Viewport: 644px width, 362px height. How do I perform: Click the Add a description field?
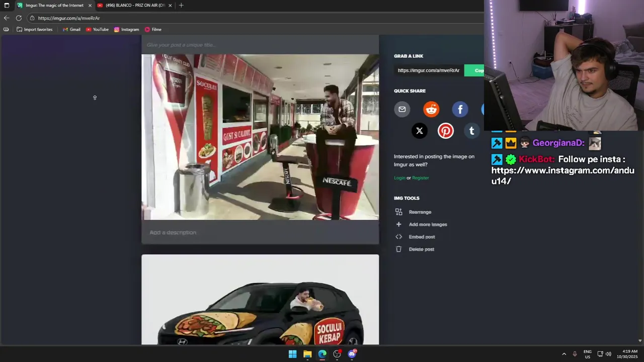tap(260, 232)
